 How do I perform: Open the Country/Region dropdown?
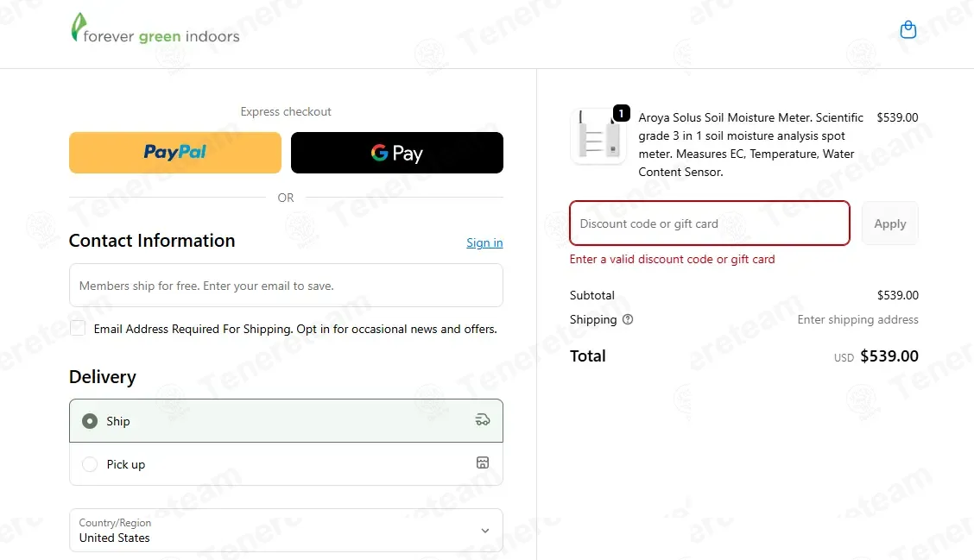(x=286, y=530)
